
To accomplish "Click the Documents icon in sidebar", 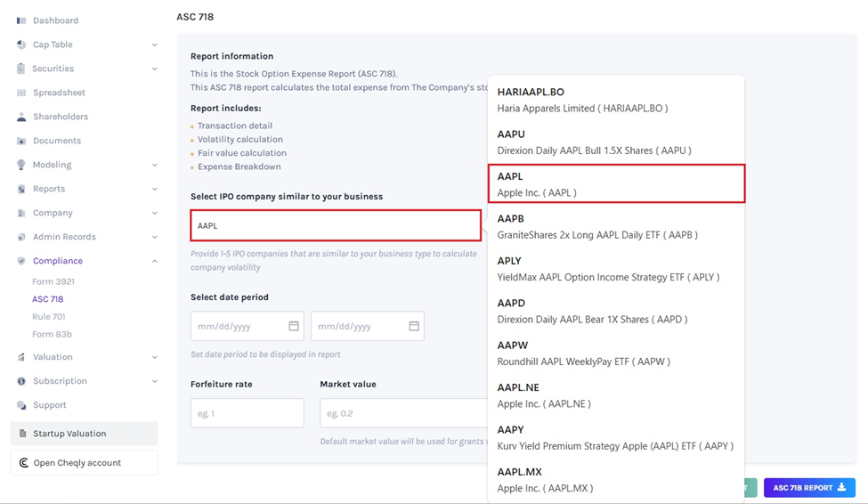I will click(21, 141).
